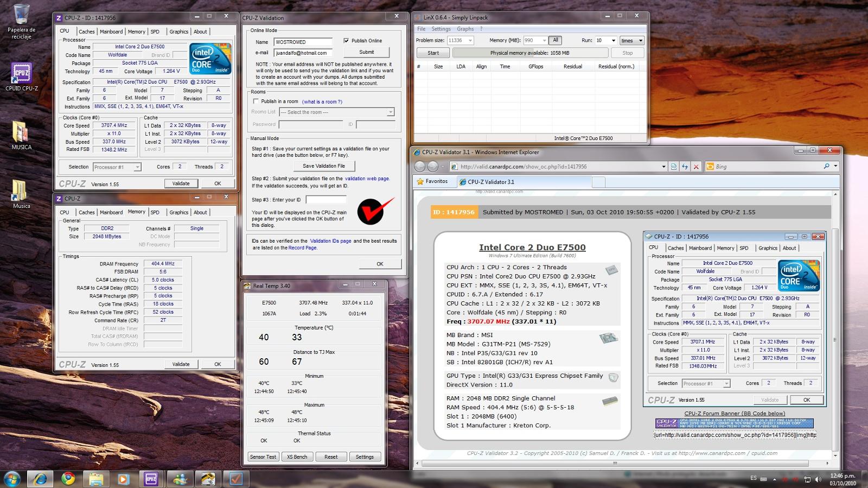The width and height of the screenshot is (868, 488).
Task: Open Windows Explorer from the taskbar
Action: [x=96, y=479]
